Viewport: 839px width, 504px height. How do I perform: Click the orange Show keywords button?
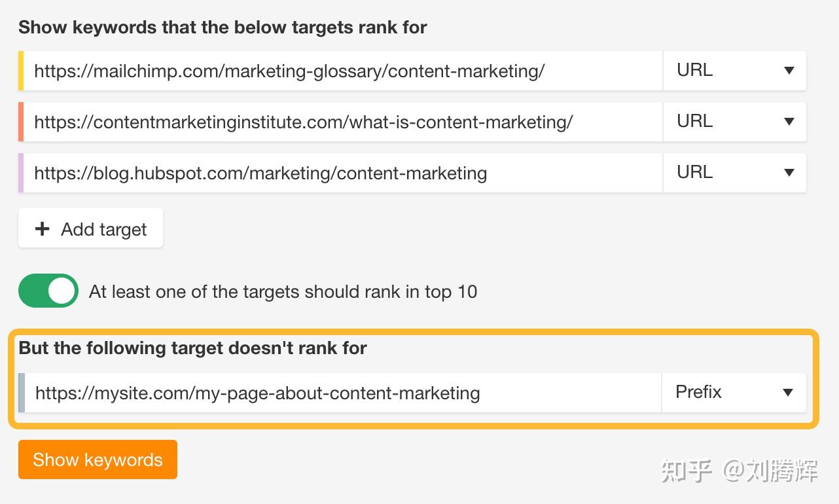(x=98, y=459)
